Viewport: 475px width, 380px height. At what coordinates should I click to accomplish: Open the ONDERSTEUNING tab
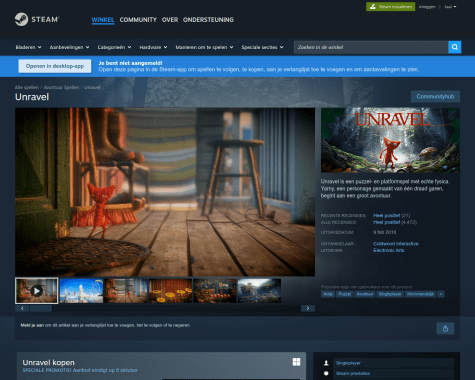208,20
